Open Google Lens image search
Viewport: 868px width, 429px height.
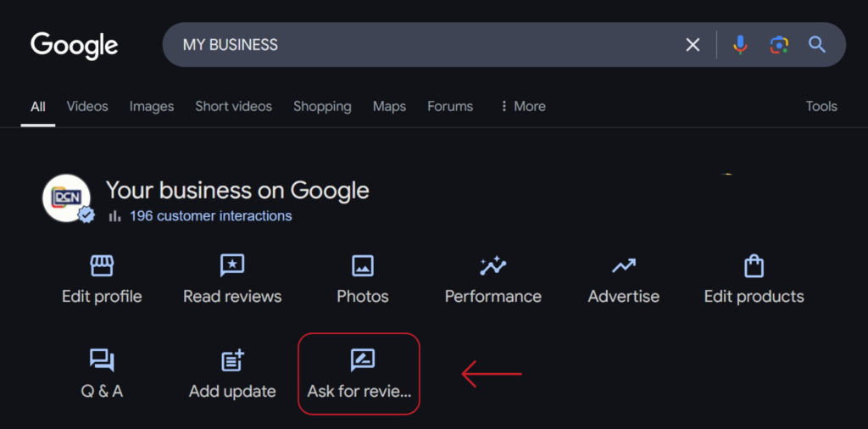click(x=778, y=45)
